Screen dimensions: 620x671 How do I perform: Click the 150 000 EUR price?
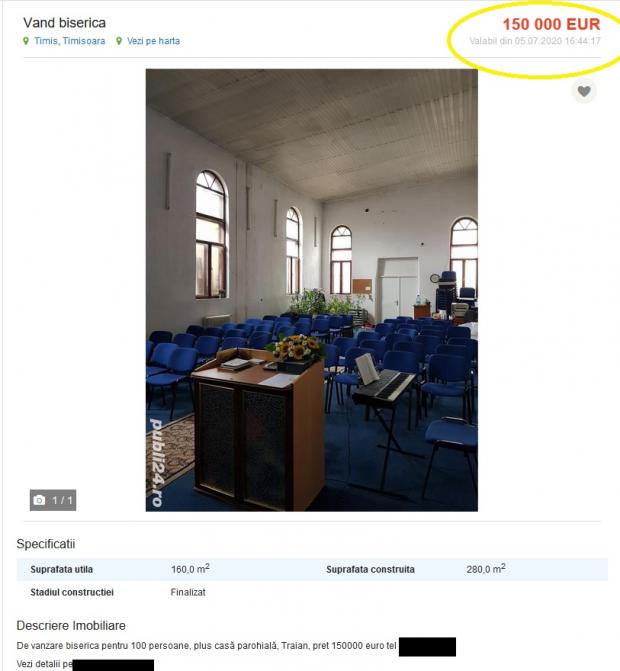551,24
